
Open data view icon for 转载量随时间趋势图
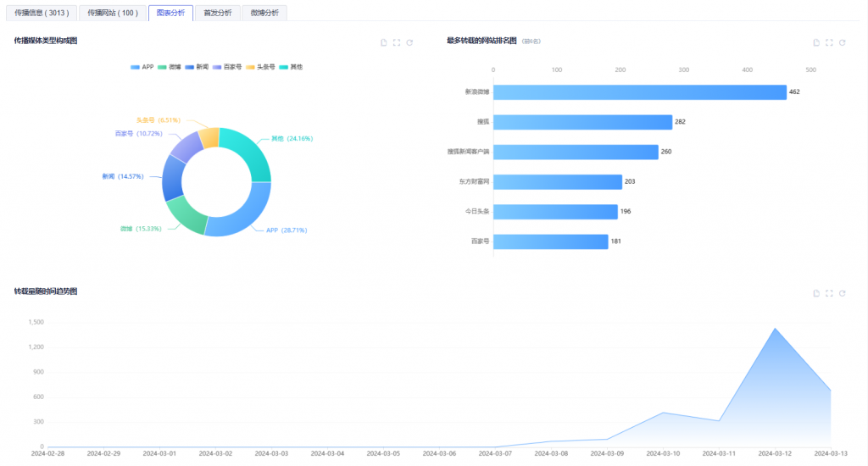point(816,293)
